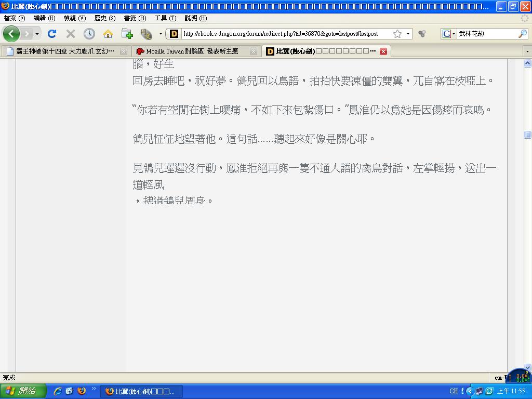Viewport: 532px width, 399px height.
Task: Click the magnifier search icon in search box
Action: pyautogui.click(x=522, y=34)
